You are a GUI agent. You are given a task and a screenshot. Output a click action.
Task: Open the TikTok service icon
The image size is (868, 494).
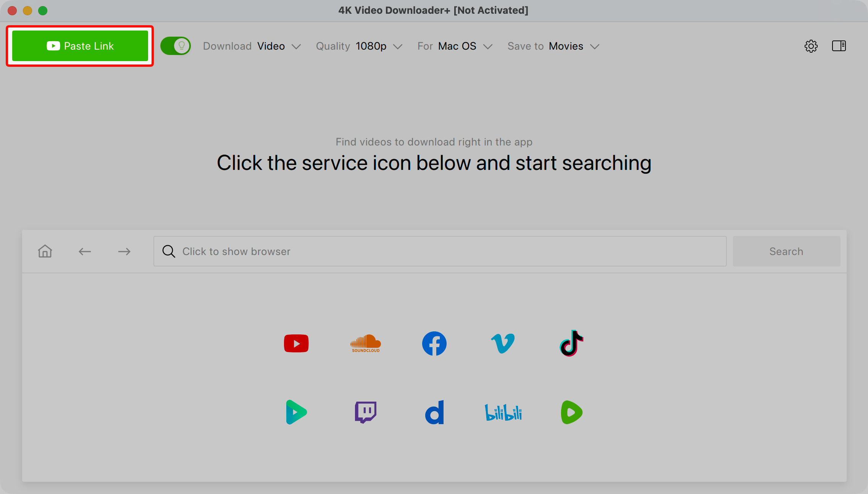pyautogui.click(x=571, y=343)
